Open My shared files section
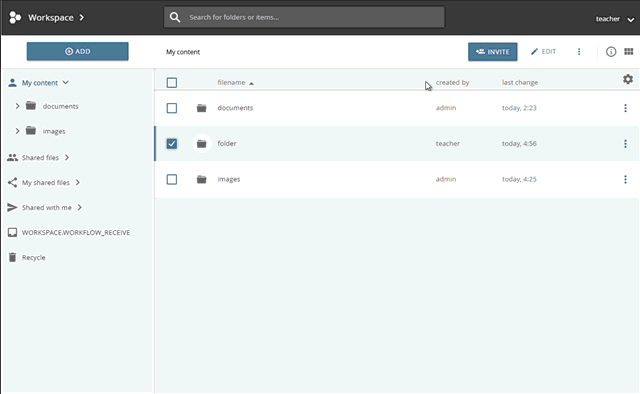The width and height of the screenshot is (640, 394). click(46, 183)
